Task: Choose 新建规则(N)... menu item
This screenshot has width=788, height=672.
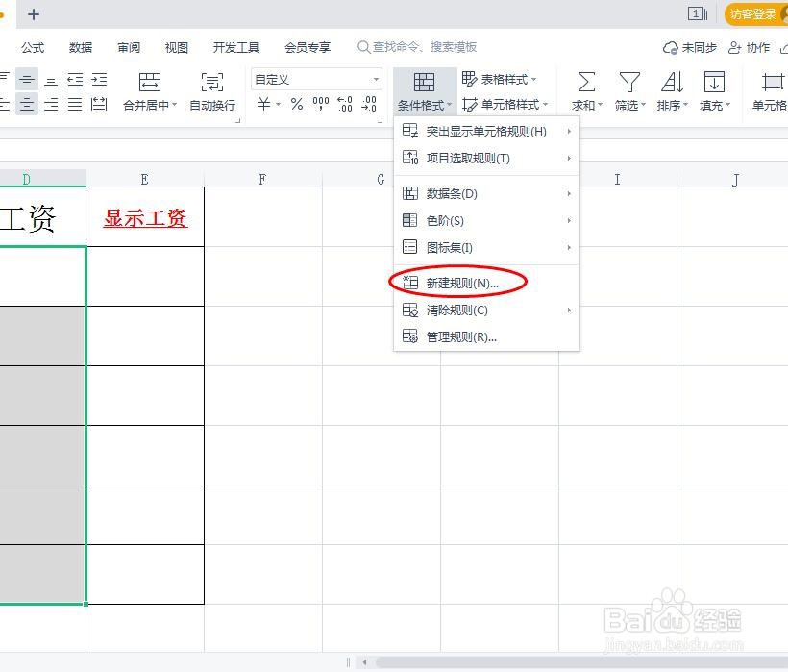Action: pyautogui.click(x=486, y=283)
